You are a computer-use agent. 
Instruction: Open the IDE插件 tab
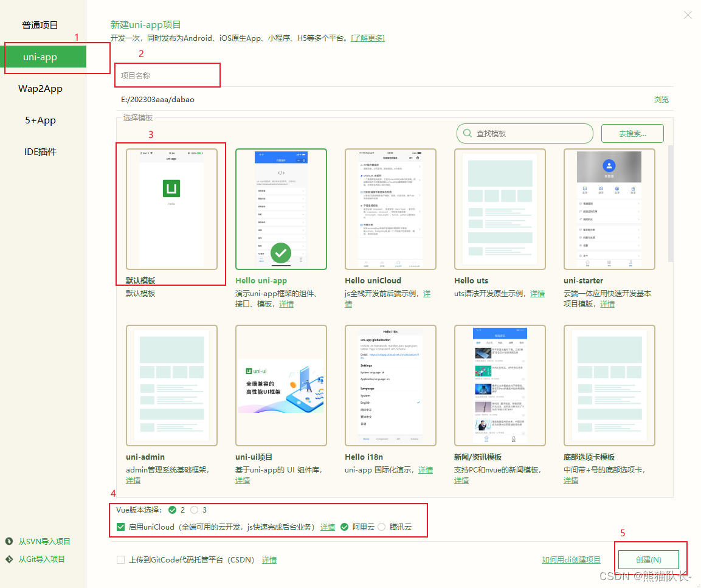tap(40, 152)
